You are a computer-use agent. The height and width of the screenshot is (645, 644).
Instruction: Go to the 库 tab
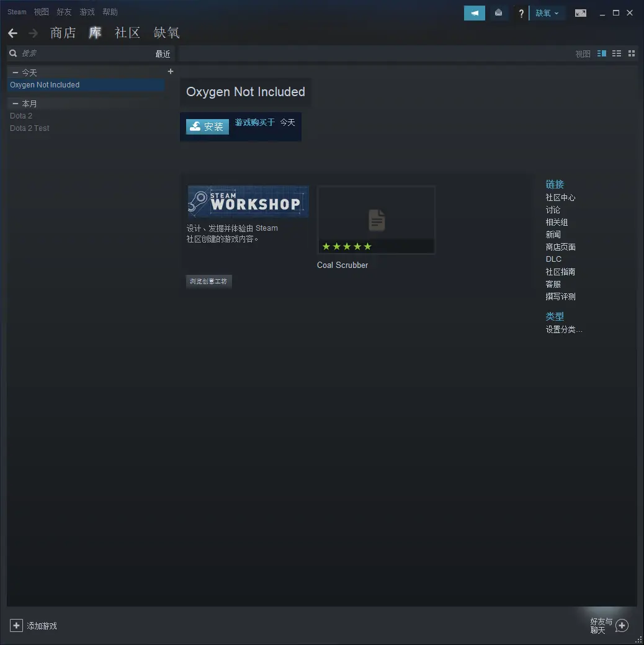point(95,33)
